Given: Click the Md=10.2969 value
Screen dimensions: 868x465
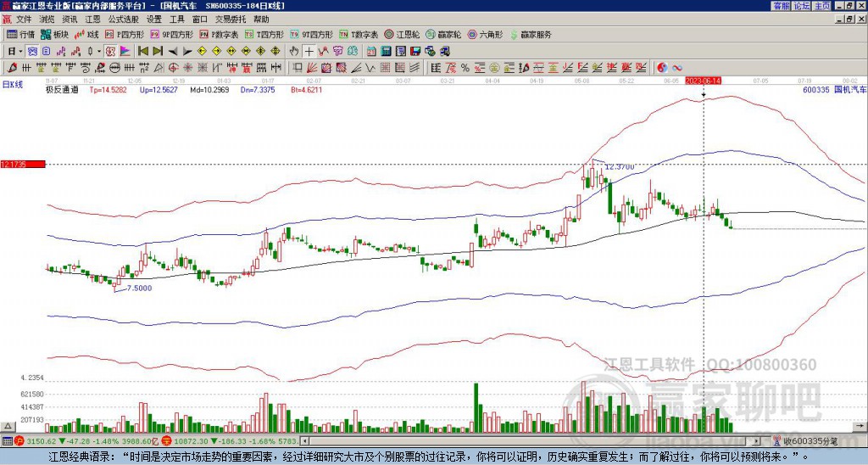Looking at the screenshot, I should point(210,89).
